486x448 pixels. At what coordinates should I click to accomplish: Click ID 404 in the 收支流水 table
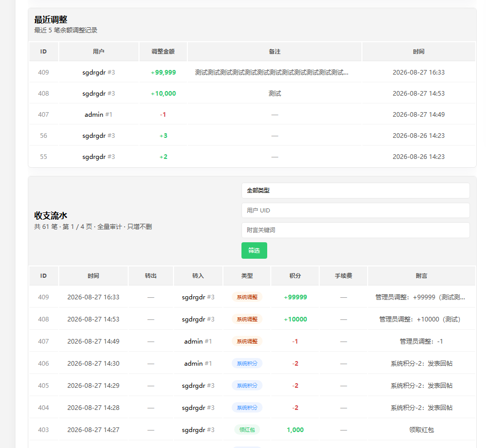[x=43, y=408]
